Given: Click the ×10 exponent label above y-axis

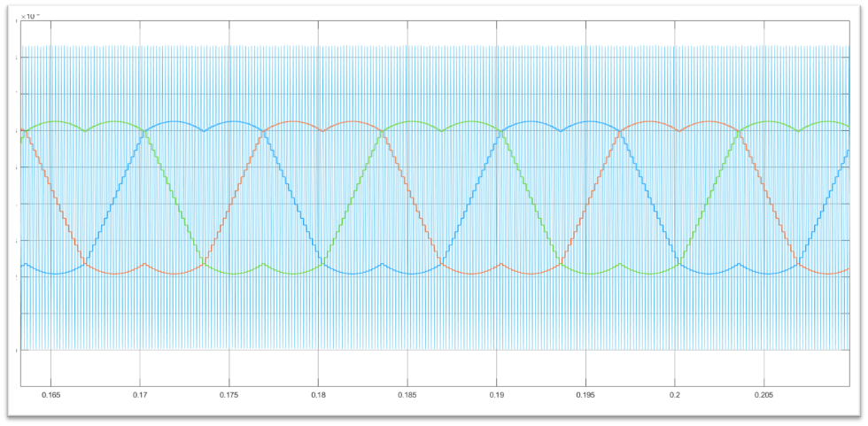Looking at the screenshot, I should point(28,16).
